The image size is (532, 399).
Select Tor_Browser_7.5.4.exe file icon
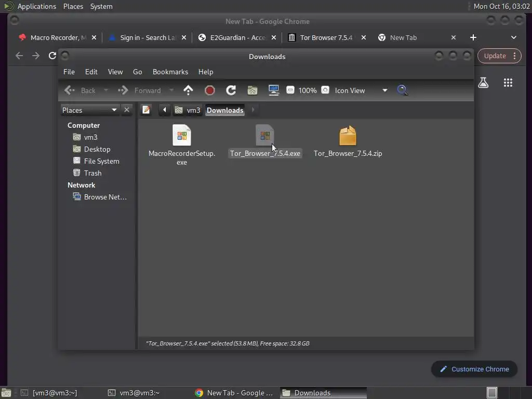(x=264, y=136)
